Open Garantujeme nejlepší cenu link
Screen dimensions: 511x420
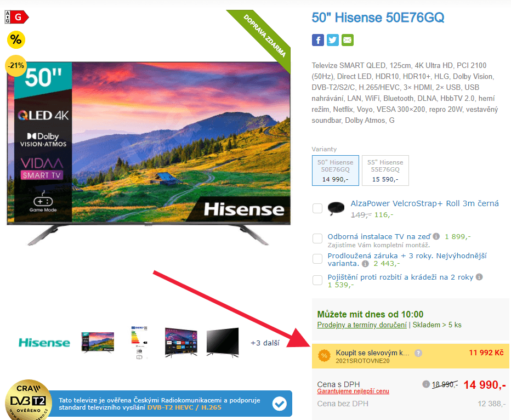coord(353,391)
